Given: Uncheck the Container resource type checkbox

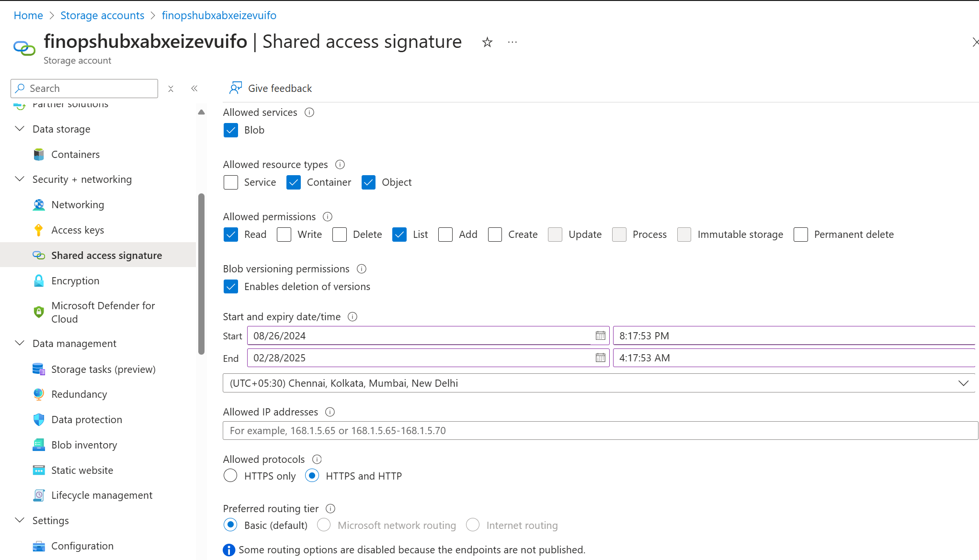Looking at the screenshot, I should pyautogui.click(x=294, y=182).
